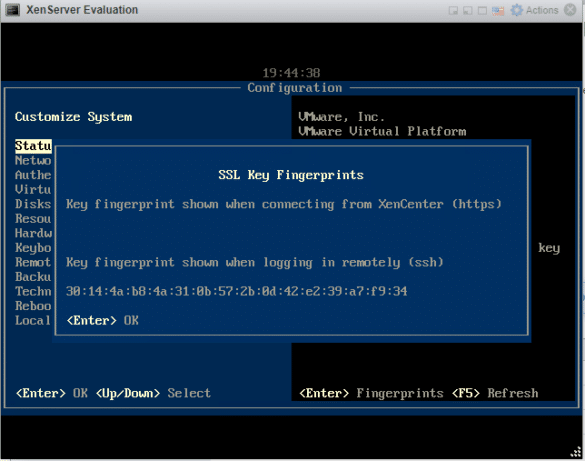Click the console monitor icon beside XenServer Evaluation
Image resolution: width=585 pixels, height=461 pixels.
click(x=12, y=10)
